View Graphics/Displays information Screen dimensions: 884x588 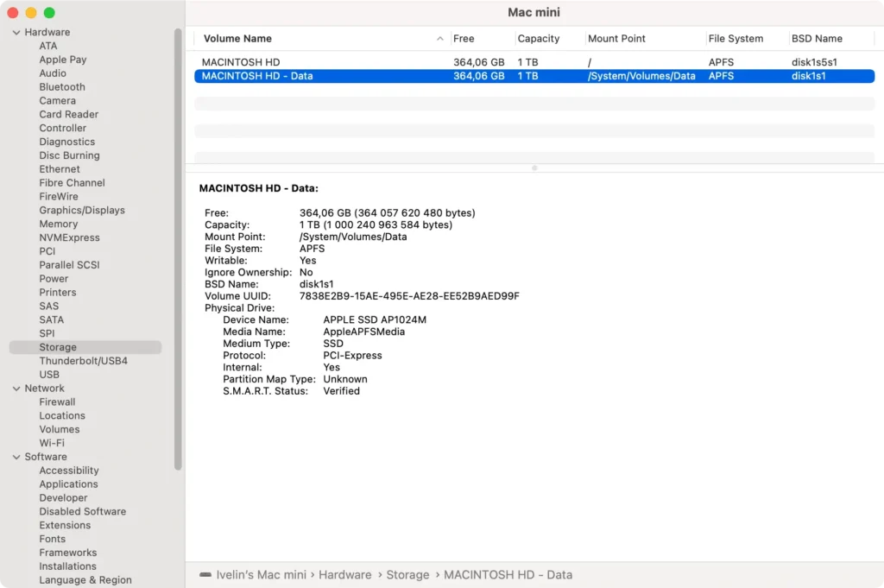pyautogui.click(x=82, y=210)
